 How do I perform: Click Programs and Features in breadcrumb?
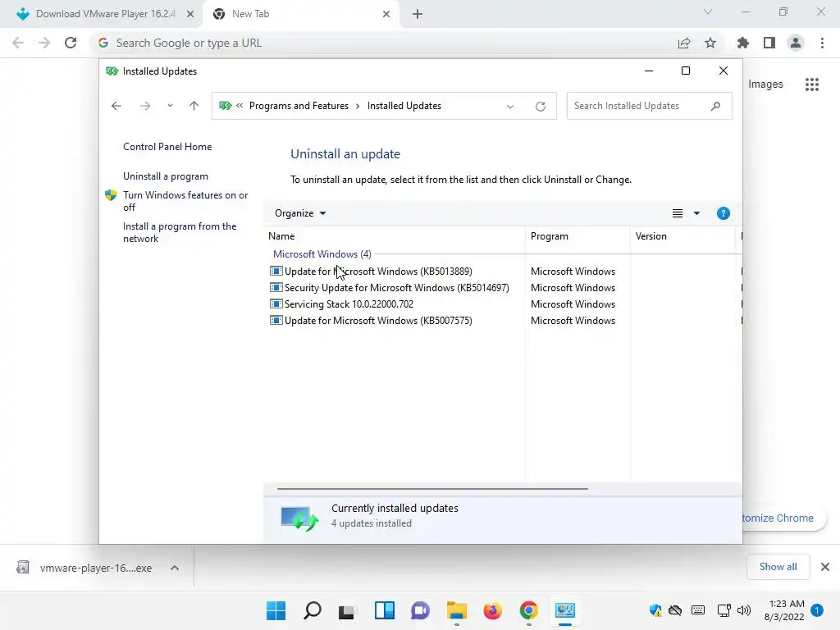tap(299, 106)
